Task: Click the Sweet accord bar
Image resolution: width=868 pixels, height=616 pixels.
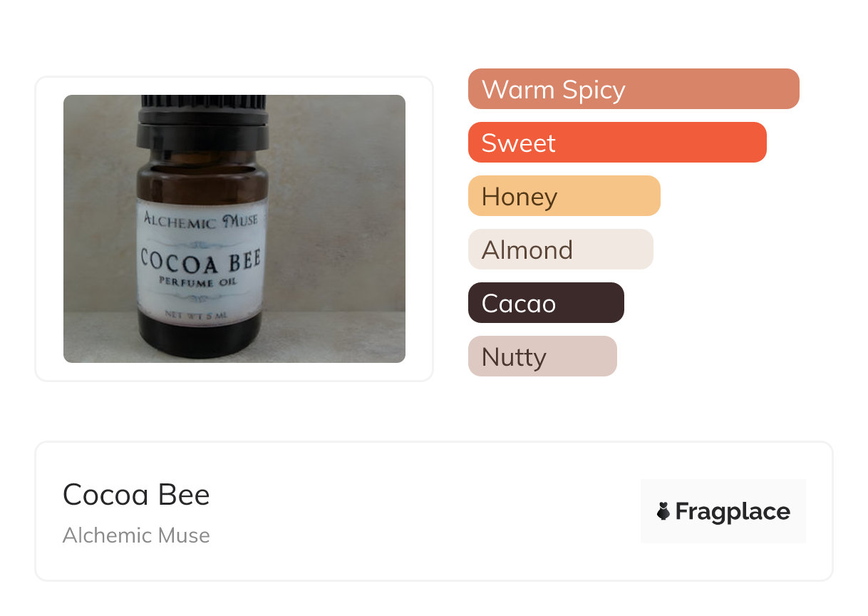Action: click(616, 143)
